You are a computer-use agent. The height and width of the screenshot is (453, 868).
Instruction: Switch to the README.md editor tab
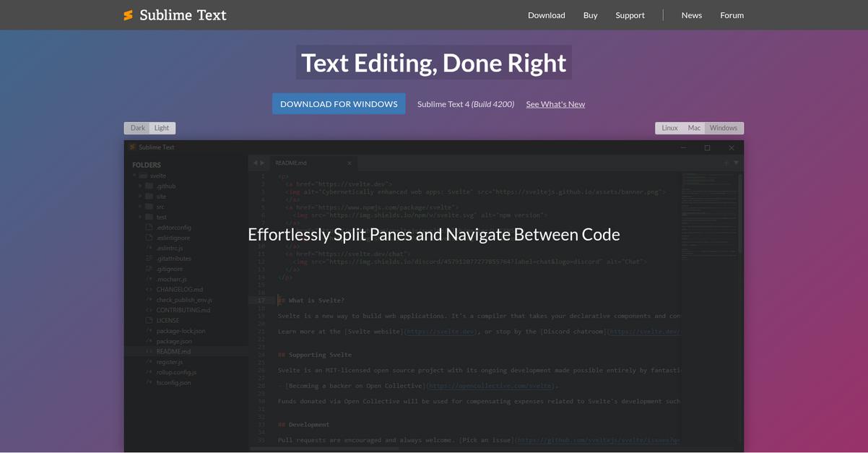click(312, 163)
